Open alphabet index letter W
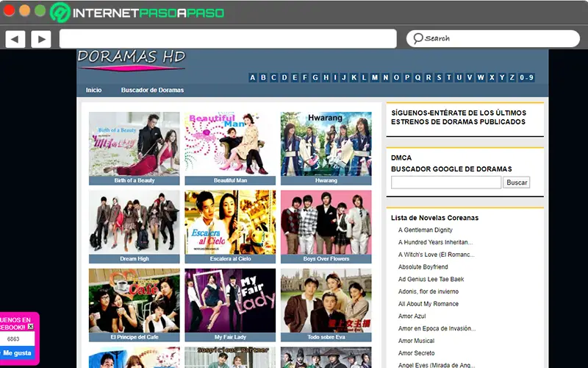Viewport: 588px width, 368px height. pyautogui.click(x=481, y=78)
